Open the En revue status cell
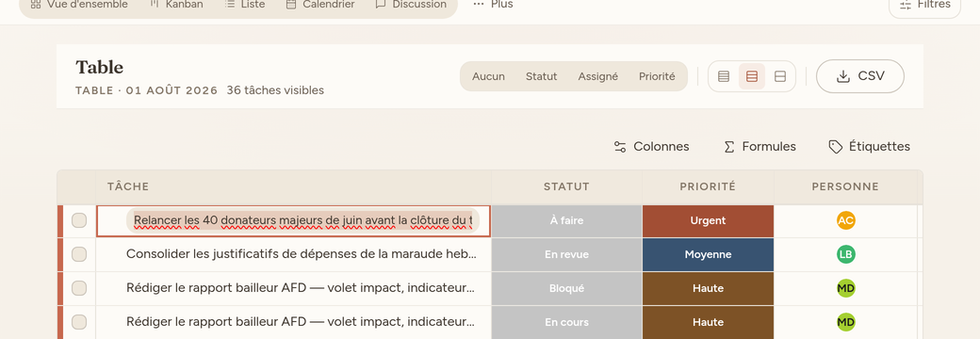This screenshot has height=339, width=980. pyautogui.click(x=566, y=254)
